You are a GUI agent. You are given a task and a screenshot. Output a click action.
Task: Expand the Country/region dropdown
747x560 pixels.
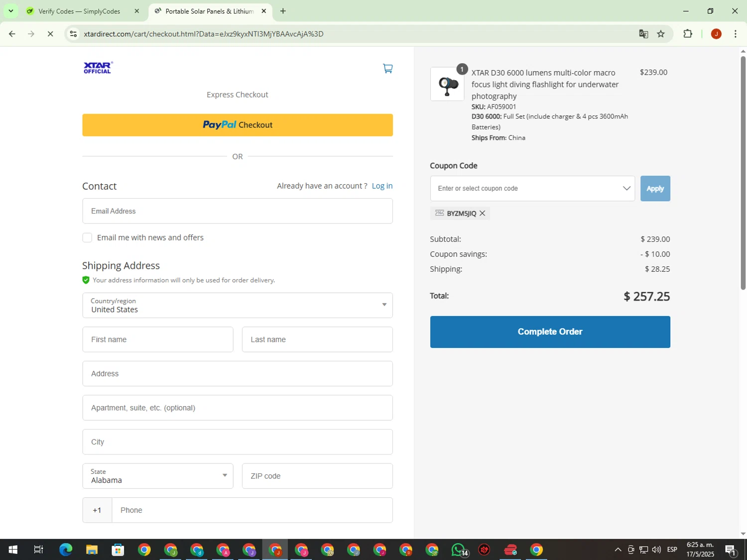point(238,305)
